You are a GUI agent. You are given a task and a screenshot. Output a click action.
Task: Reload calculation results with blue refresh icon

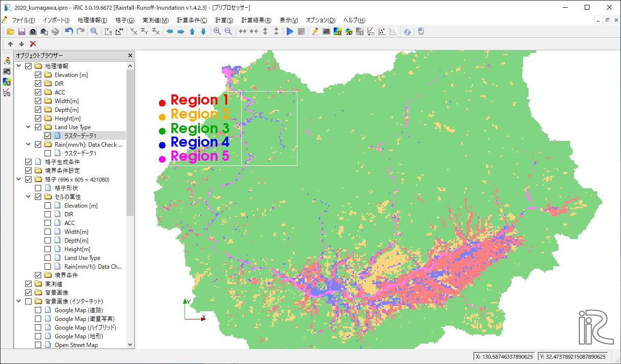tap(407, 31)
